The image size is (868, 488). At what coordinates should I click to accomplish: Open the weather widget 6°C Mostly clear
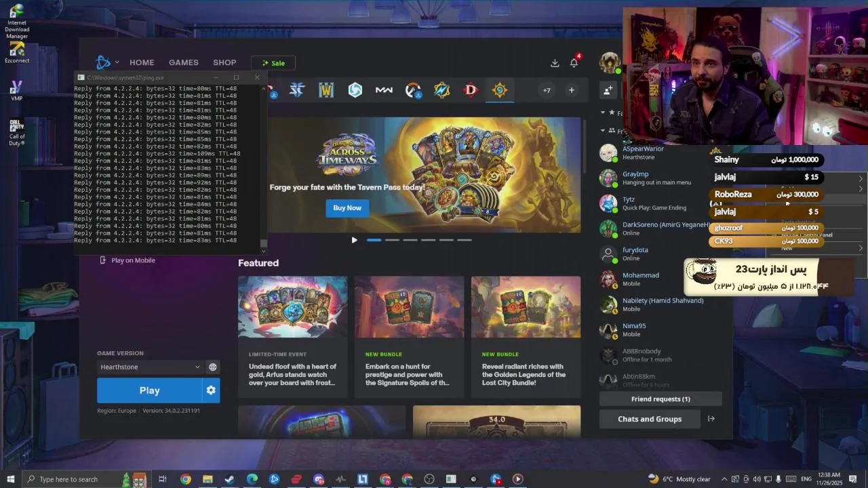coord(679,479)
